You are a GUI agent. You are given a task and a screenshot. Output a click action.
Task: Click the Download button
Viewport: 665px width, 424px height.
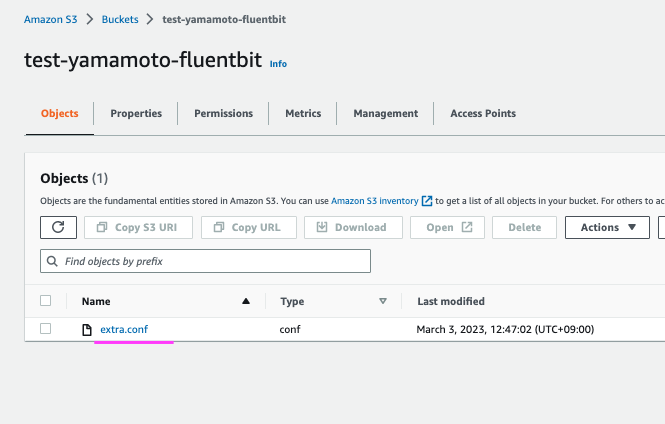353,227
